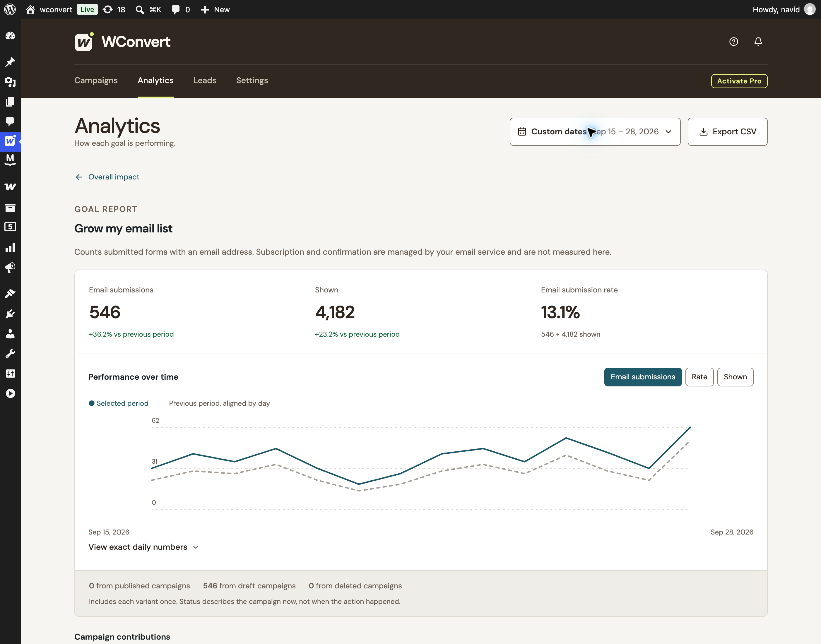Open bar chart Analytics sidebar icon
Screen dimensions: 821x644
10,248
